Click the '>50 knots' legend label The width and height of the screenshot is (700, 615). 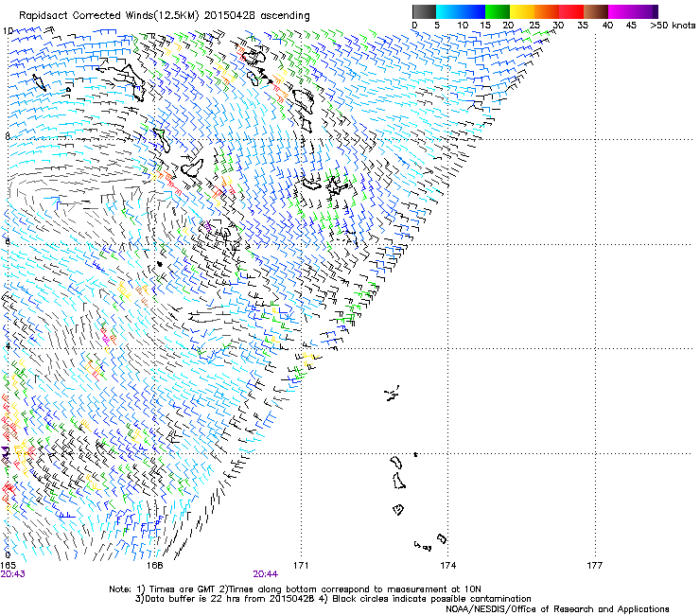click(x=673, y=26)
